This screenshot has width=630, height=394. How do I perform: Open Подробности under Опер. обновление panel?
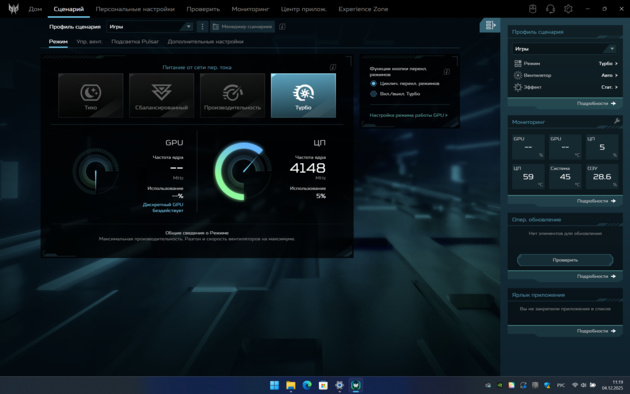click(x=596, y=276)
